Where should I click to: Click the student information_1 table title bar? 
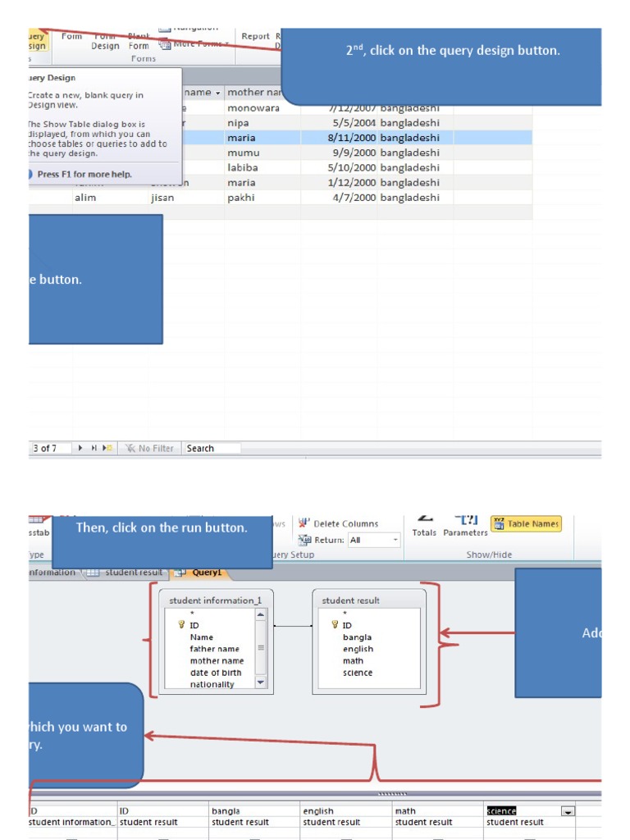tap(216, 600)
